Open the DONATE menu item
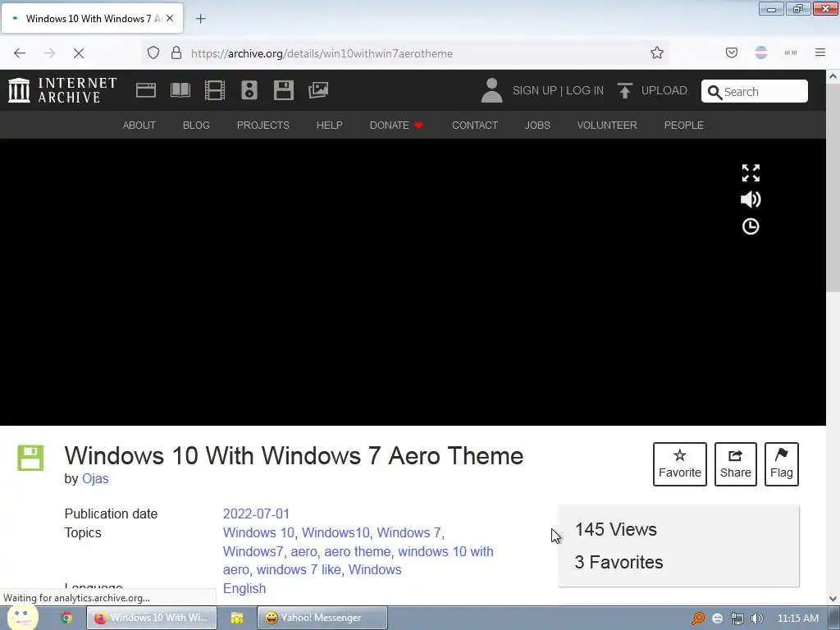Viewport: 840px width, 630px height. tap(396, 126)
